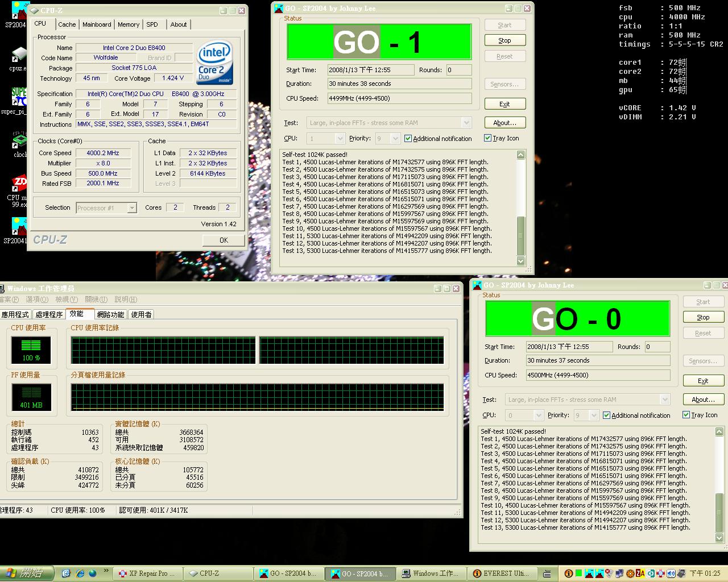Click Exit in the GO-1 window
Image resolution: width=728 pixels, height=582 pixels.
[x=504, y=104]
